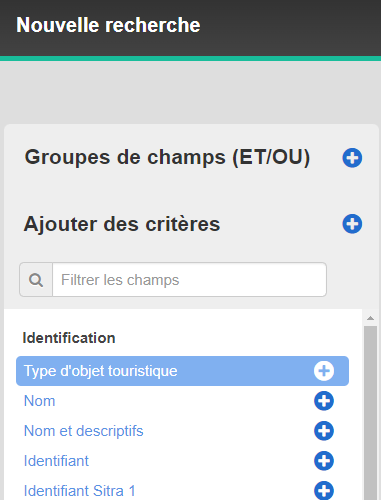
Task: Click the magnifier icon in the filter box
Action: coord(36,280)
